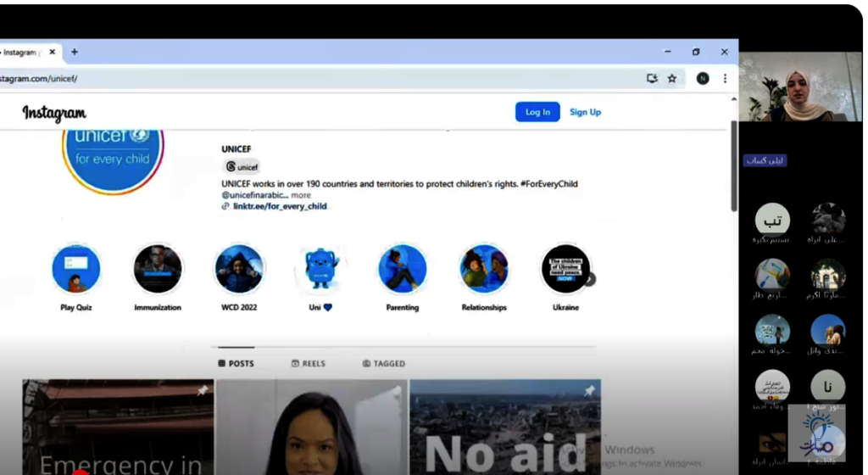This screenshot has width=868, height=475.
Task: Open the Threads unicef badge
Action: click(242, 166)
